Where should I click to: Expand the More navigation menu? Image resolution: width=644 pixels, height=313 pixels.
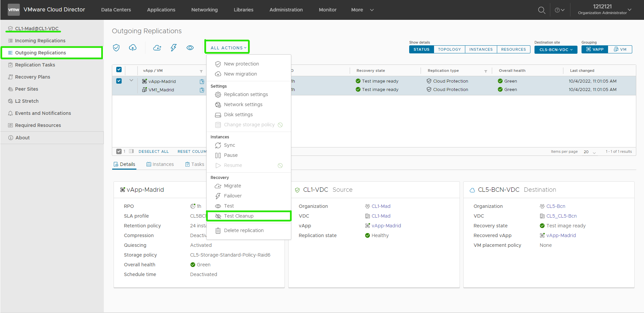362,10
